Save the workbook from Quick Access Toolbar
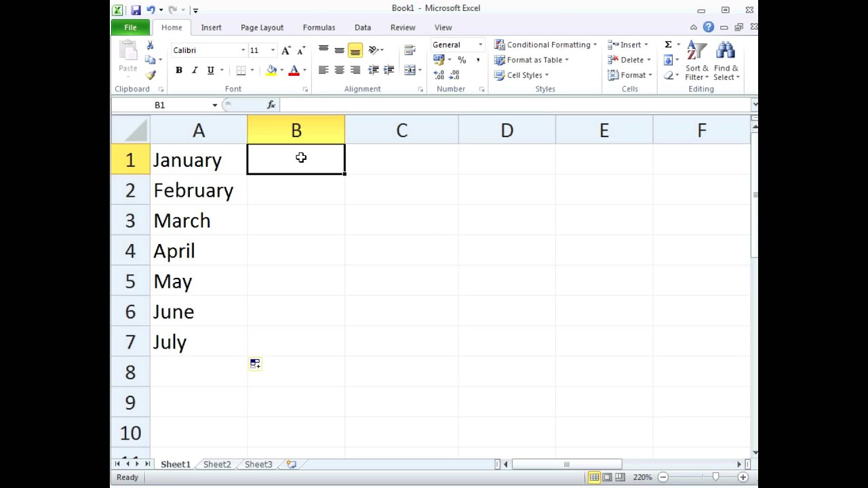The image size is (868, 488). pyautogui.click(x=136, y=10)
